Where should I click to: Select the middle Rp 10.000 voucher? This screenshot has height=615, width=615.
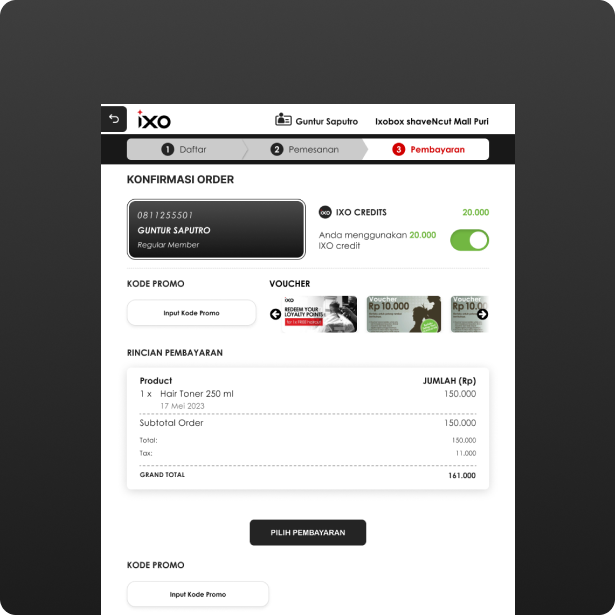[x=403, y=314]
